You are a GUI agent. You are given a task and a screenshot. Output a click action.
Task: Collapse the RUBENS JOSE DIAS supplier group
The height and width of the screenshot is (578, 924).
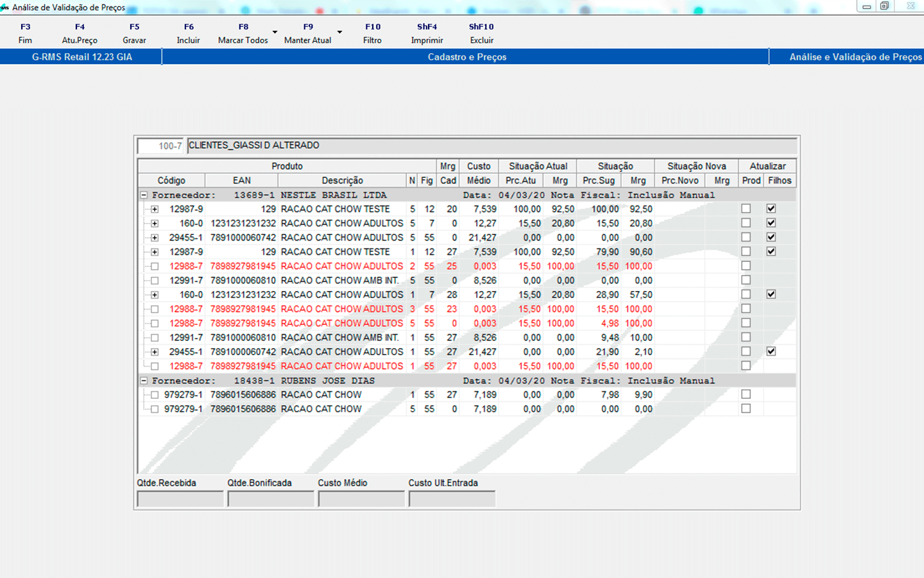click(144, 381)
